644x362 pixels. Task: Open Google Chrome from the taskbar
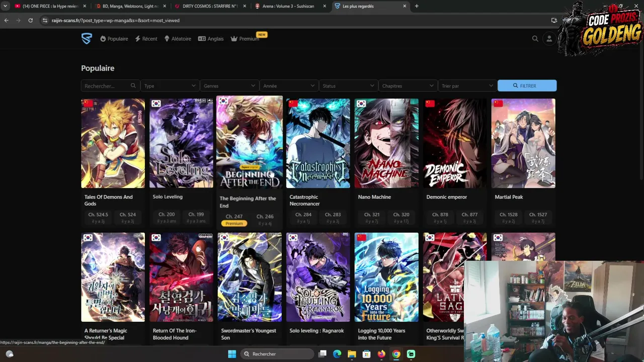396,354
